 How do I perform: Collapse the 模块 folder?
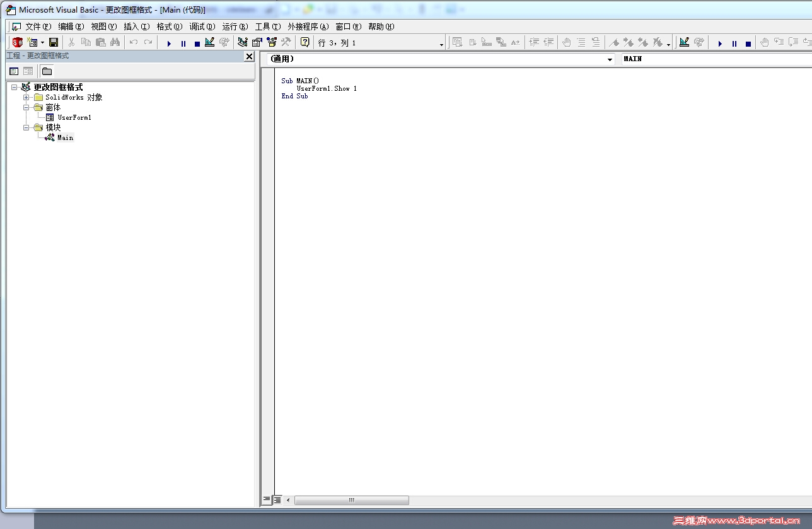tap(26, 127)
